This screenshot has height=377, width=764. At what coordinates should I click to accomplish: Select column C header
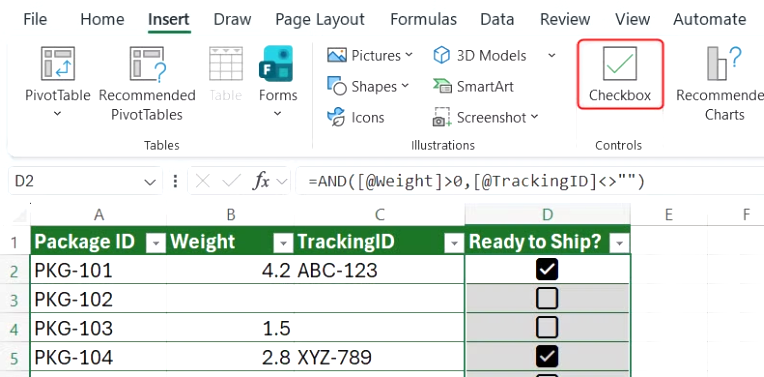380,214
